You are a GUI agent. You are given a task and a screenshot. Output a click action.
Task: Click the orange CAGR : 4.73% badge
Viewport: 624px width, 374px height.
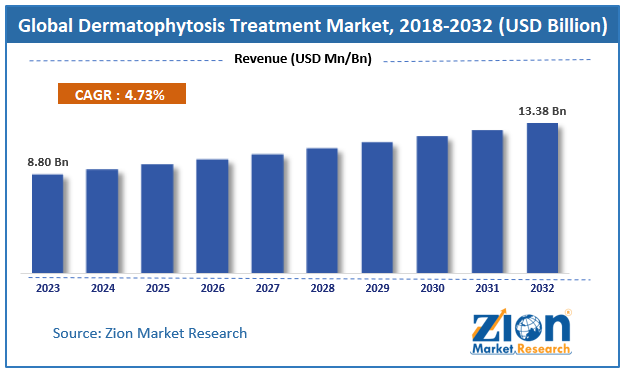[x=122, y=94]
